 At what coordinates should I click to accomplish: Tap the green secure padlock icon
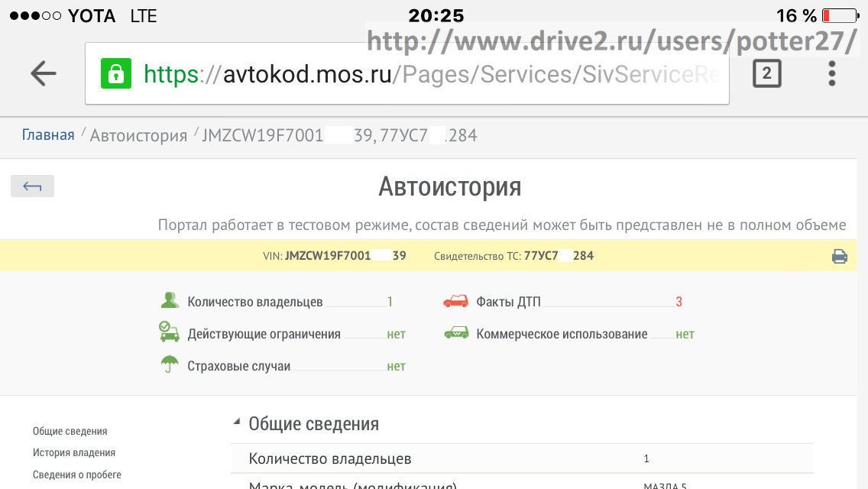(x=115, y=73)
